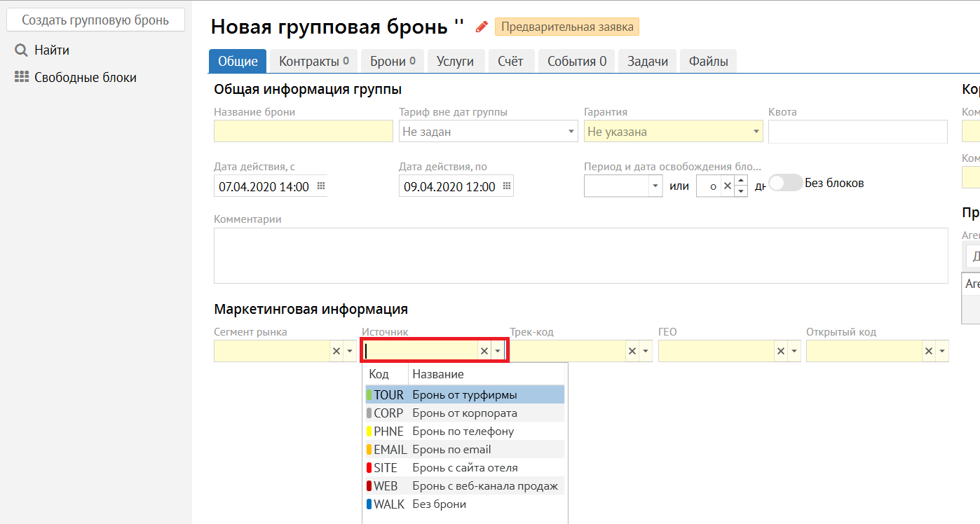This screenshot has width=980, height=524.
Task: Clear the Источник field with X icon
Action: click(484, 351)
